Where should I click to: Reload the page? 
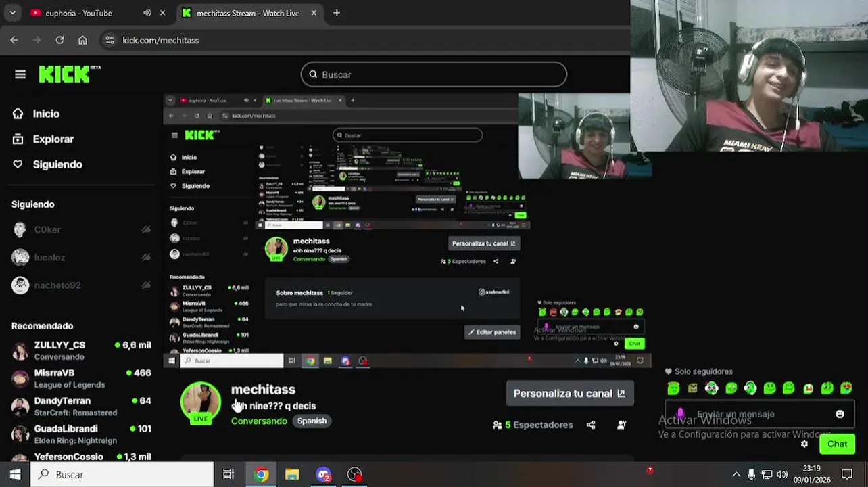click(59, 40)
